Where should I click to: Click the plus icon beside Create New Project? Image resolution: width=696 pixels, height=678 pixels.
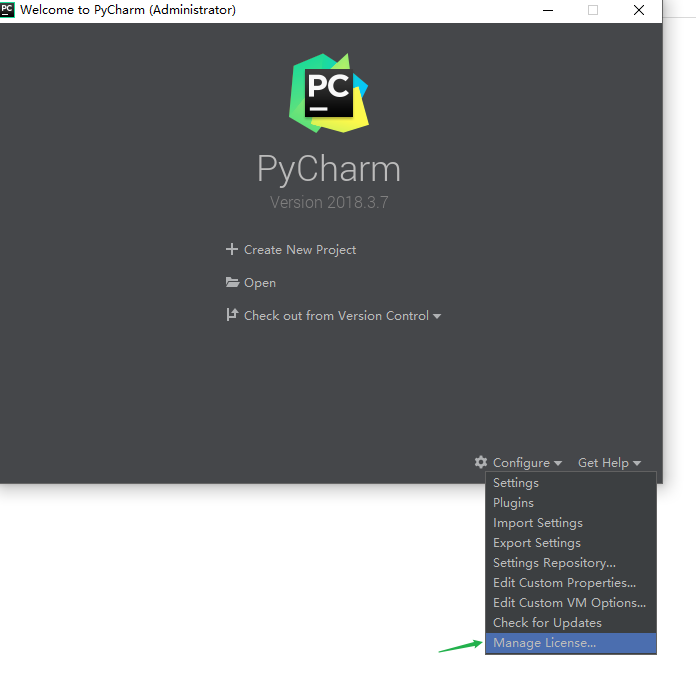click(232, 249)
